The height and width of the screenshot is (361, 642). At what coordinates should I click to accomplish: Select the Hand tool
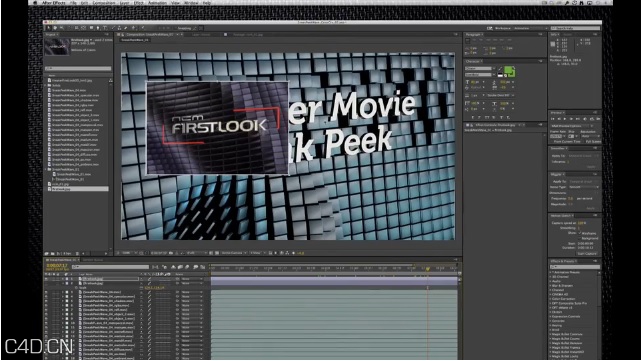(55, 28)
